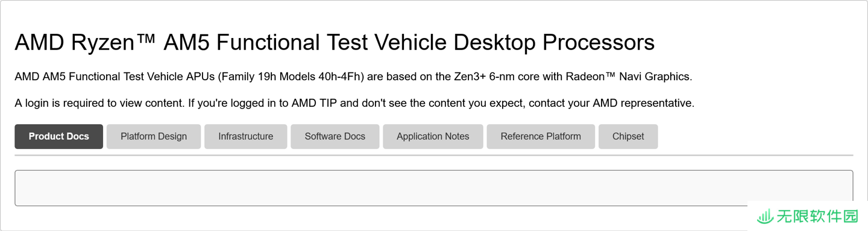Viewport: 868px width, 231px height.
Task: Open the Chipset tab
Action: 628,136
